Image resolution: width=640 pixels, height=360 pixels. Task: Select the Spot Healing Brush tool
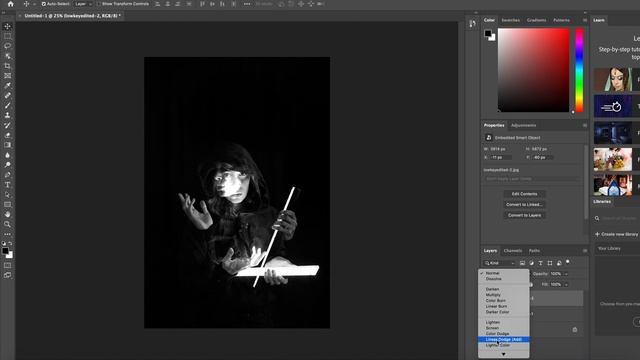tap(7, 96)
